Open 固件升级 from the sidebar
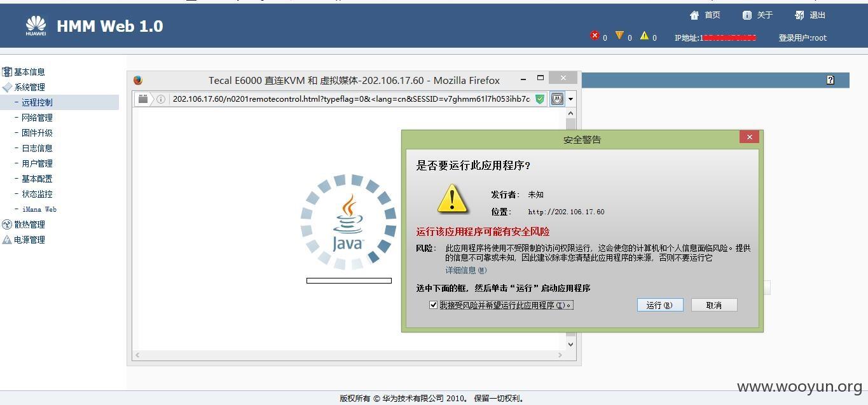The image size is (868, 405). [37, 133]
